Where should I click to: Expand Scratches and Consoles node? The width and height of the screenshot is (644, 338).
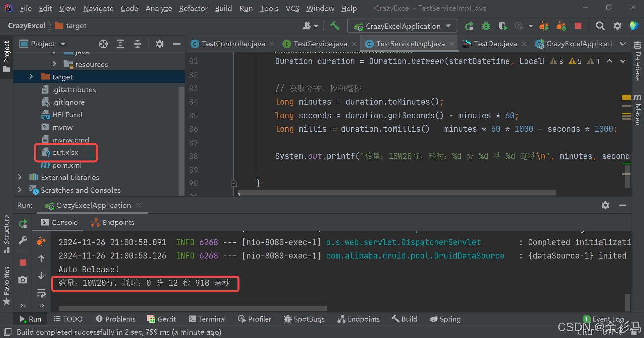click(x=20, y=190)
